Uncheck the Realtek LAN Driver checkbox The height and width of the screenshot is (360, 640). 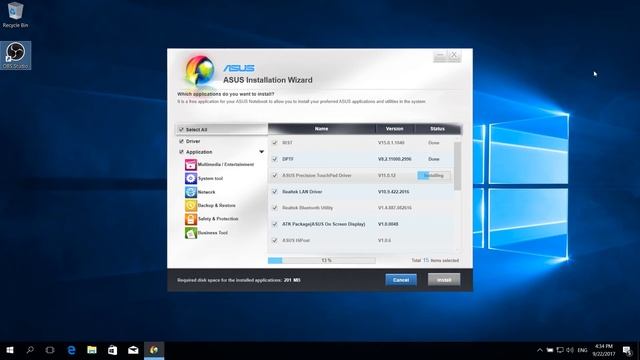point(275,192)
